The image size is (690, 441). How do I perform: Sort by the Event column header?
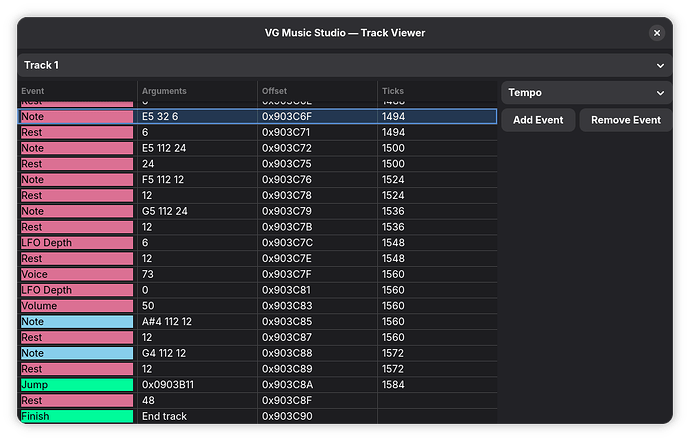tap(77, 91)
